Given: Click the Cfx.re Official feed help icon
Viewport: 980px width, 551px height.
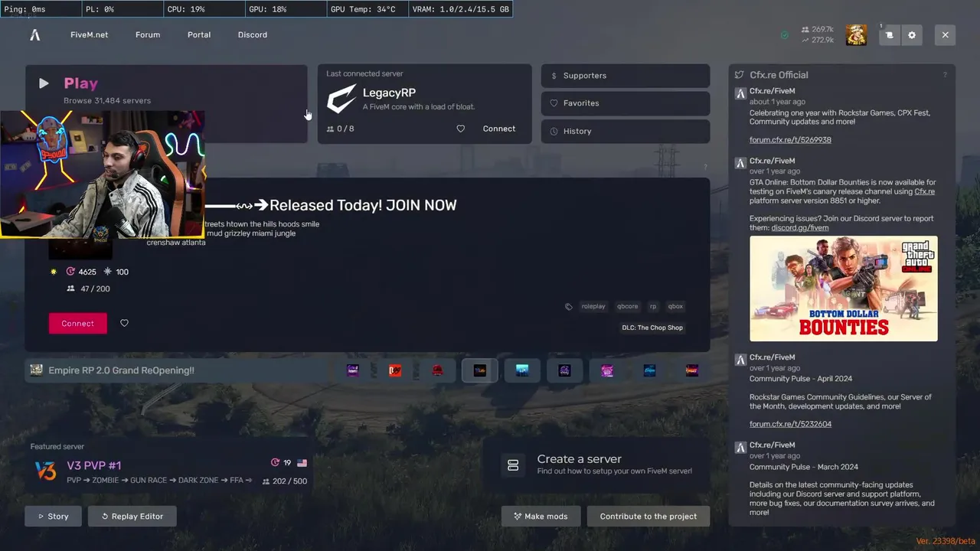Looking at the screenshot, I should [x=945, y=75].
